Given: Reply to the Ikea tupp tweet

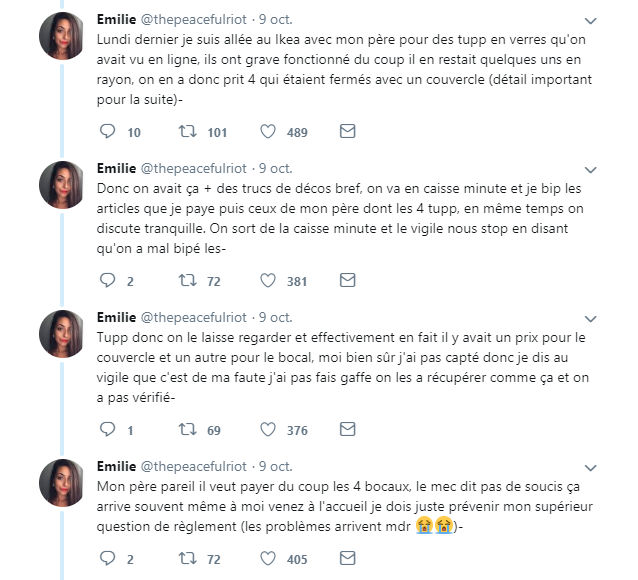Looking at the screenshot, I should [x=107, y=131].
